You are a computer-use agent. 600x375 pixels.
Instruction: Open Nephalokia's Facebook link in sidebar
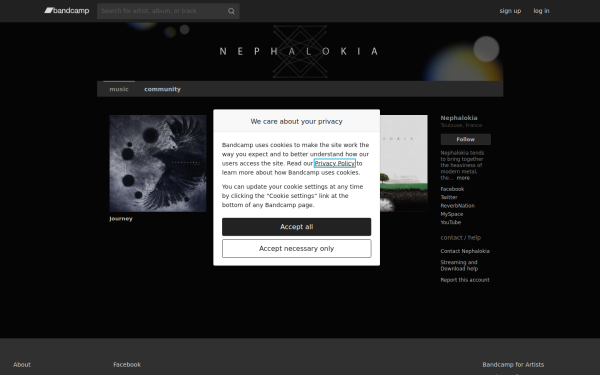(x=452, y=189)
